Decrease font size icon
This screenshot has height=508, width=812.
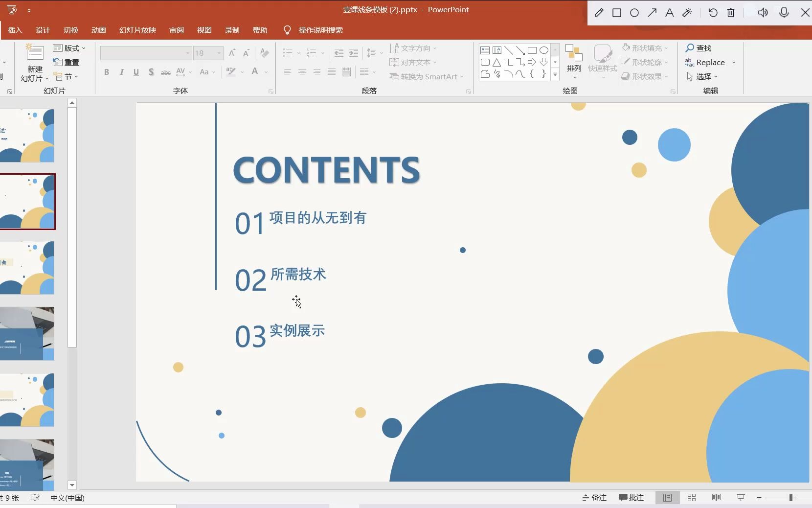click(247, 53)
